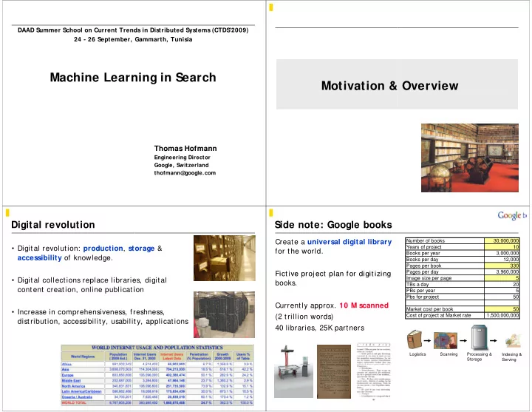
Task: Click the 'Engineering Director' text
Action: point(183,158)
